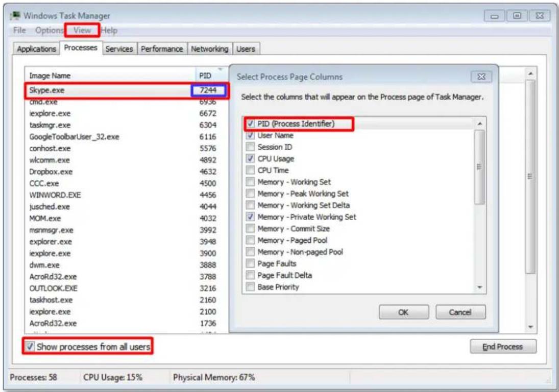The height and width of the screenshot is (392, 559).
Task: Enable the Session ID checkbox
Action: pos(251,147)
